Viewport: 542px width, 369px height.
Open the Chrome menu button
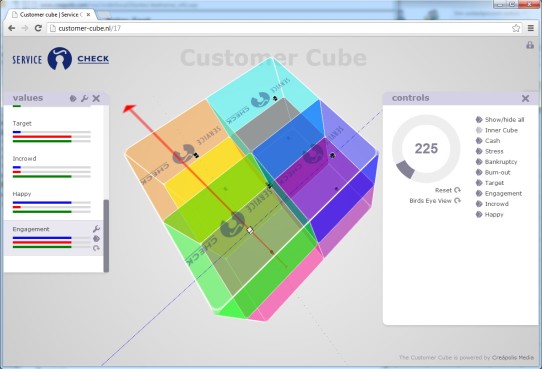click(531, 28)
